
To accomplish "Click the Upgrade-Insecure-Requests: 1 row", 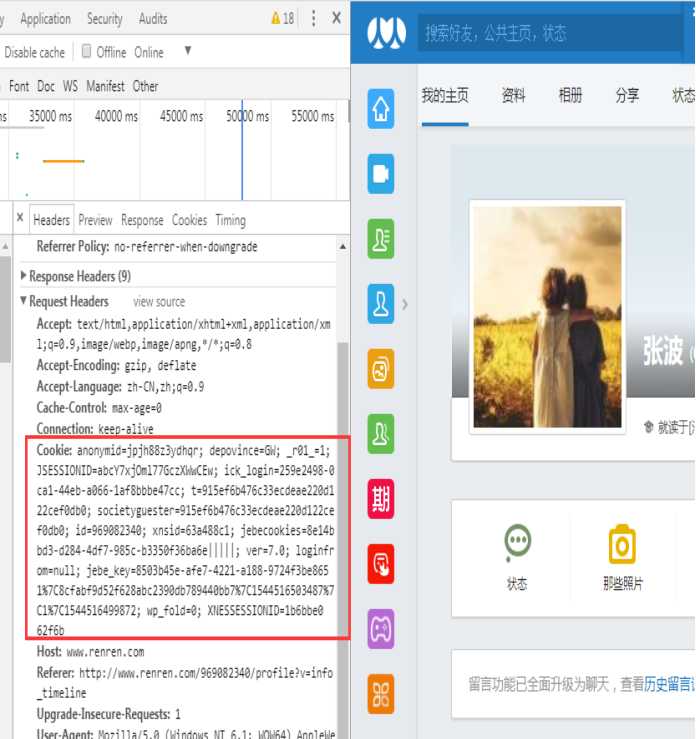I will pyautogui.click(x=108, y=714).
